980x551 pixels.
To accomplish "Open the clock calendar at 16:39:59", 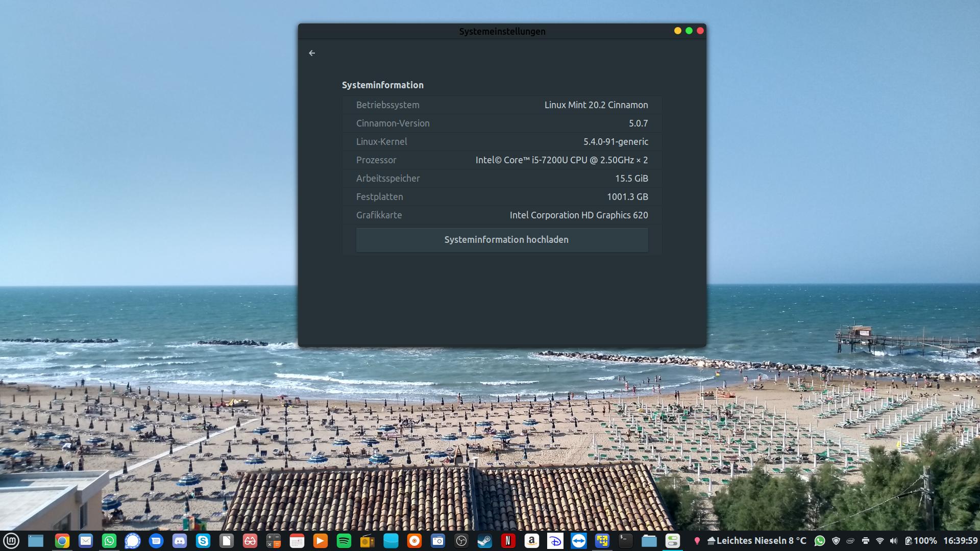I will pos(960,541).
